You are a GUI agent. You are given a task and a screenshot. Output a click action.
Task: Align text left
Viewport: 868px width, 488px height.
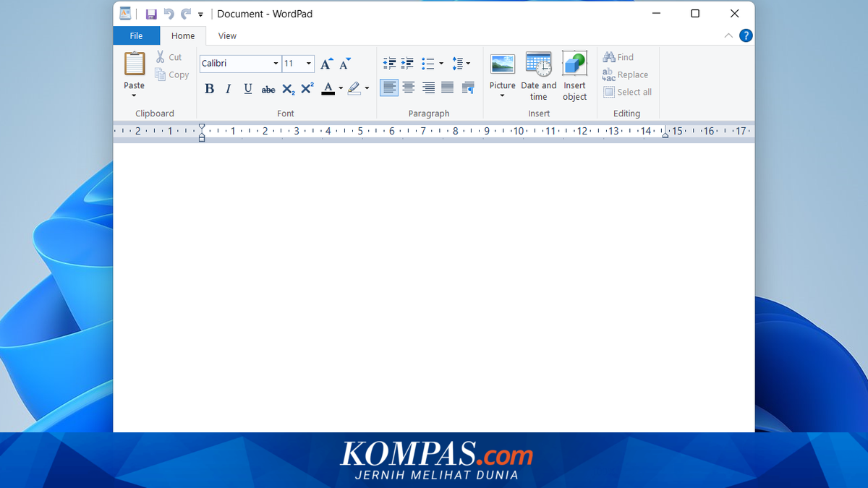[x=389, y=88]
